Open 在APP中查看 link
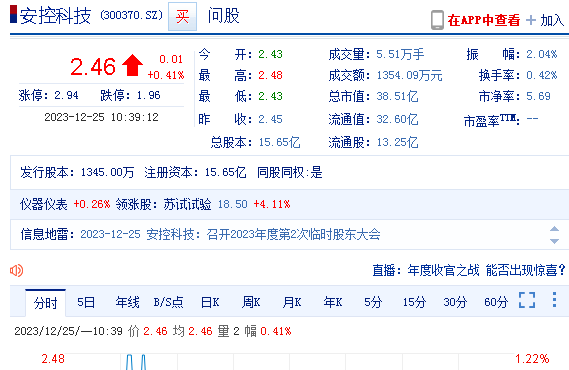 [x=484, y=20]
